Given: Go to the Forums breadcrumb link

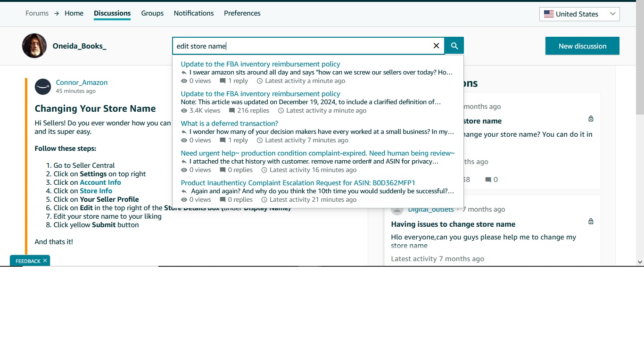Looking at the screenshot, I should [37, 13].
